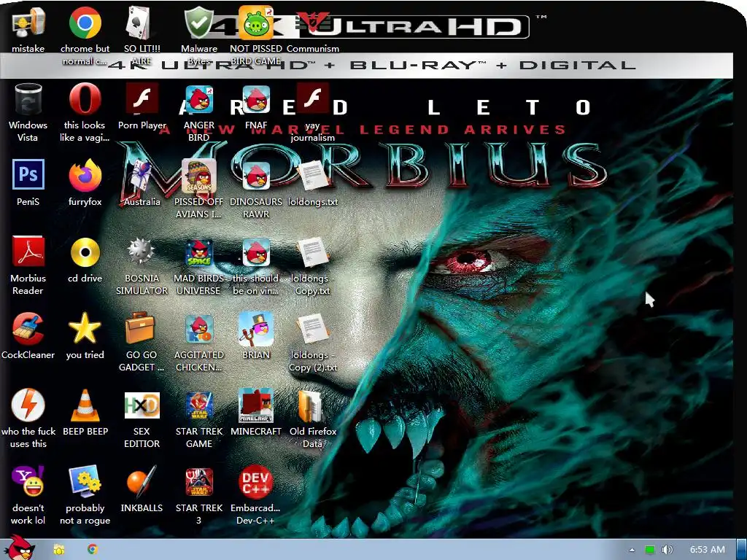Open 'GO GO GADGET' briefcase icon
The width and height of the screenshot is (747, 560).
point(140,327)
